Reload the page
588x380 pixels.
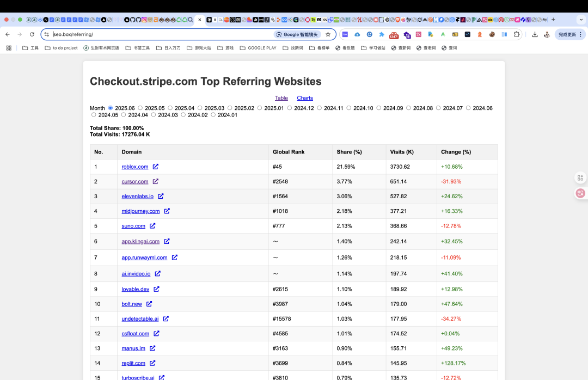tap(32, 34)
